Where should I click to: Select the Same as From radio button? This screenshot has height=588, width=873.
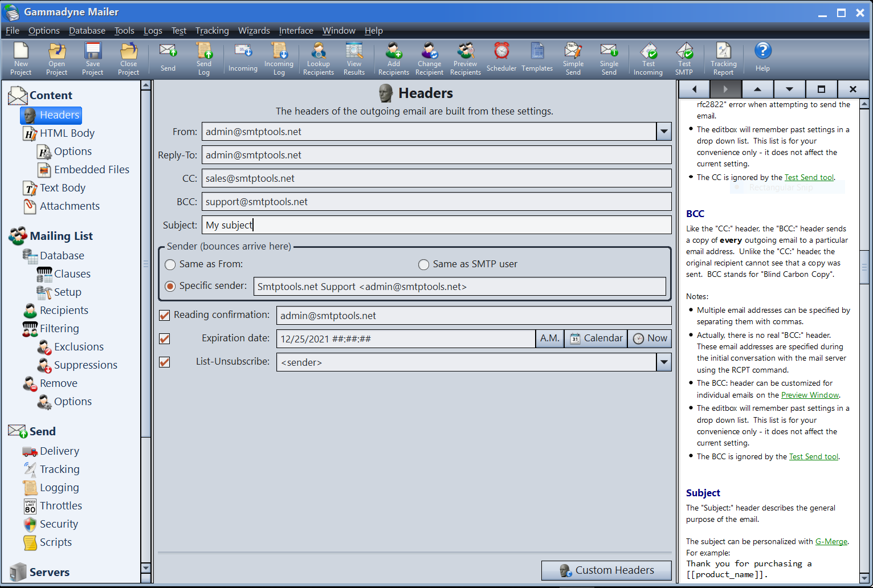170,264
